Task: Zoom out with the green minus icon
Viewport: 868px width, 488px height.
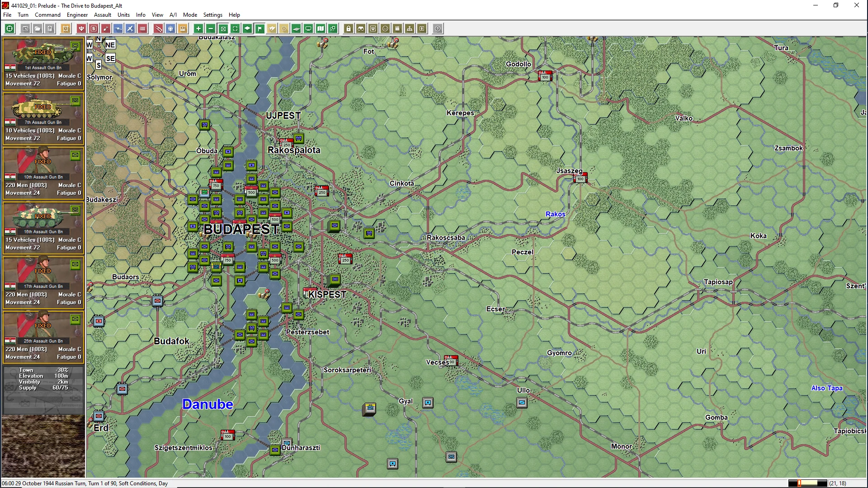Action: pyautogui.click(x=211, y=28)
